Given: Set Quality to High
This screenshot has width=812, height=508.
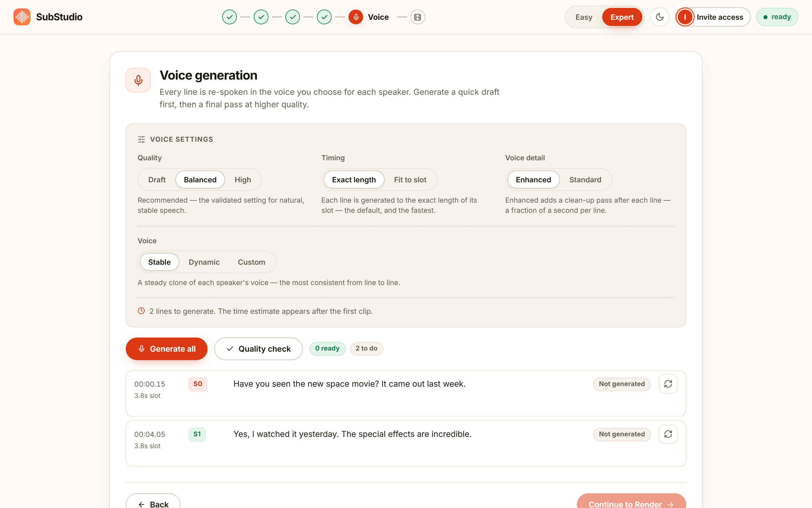Looking at the screenshot, I should (x=242, y=179).
